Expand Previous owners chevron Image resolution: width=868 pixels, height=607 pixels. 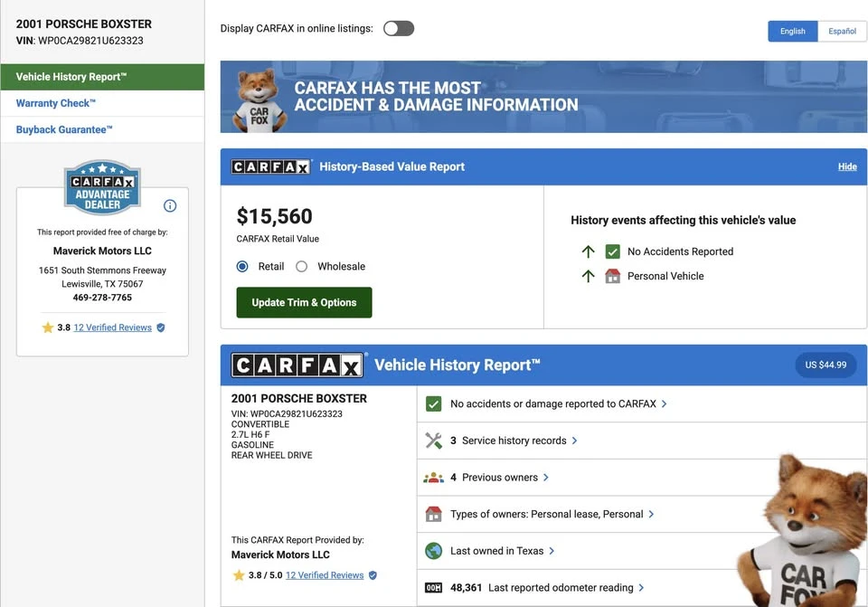(x=546, y=478)
